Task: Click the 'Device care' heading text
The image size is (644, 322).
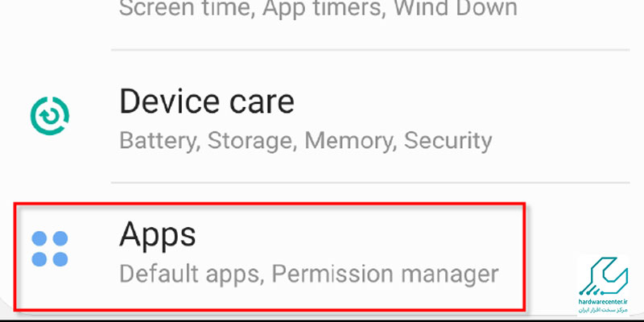Action: pos(207,101)
